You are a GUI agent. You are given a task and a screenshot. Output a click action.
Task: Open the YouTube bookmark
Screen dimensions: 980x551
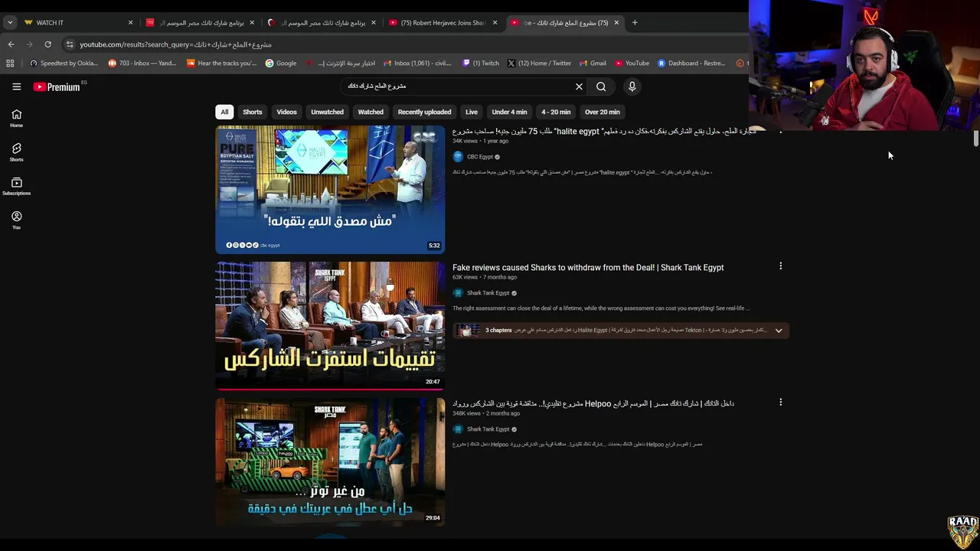(x=632, y=64)
